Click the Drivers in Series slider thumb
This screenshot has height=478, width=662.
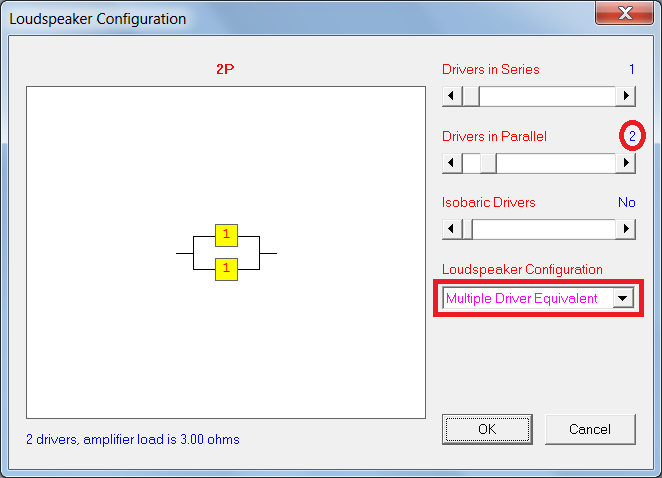coord(471,96)
